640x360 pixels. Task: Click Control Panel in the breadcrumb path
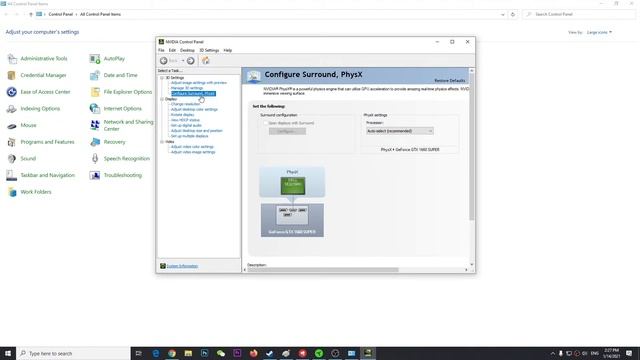click(x=60, y=14)
